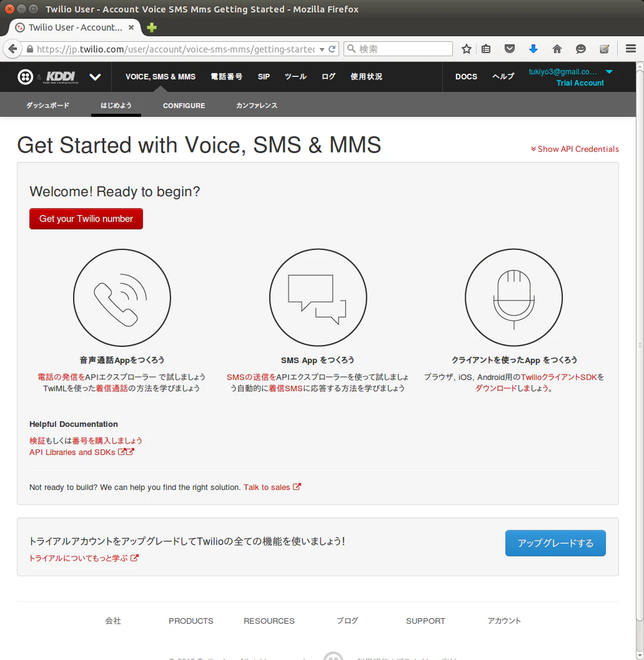Expand Show API Credentials

coord(575,149)
